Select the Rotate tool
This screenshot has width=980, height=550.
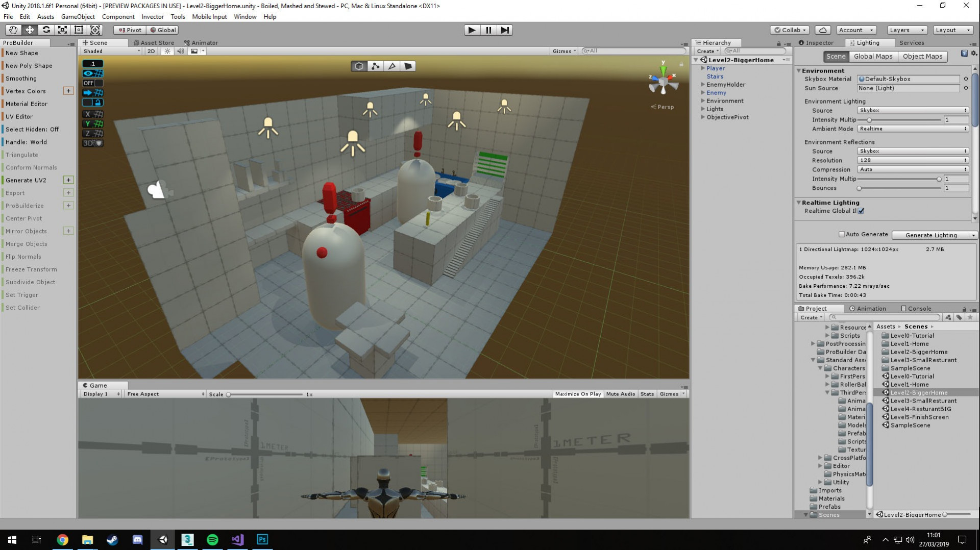coord(46,30)
